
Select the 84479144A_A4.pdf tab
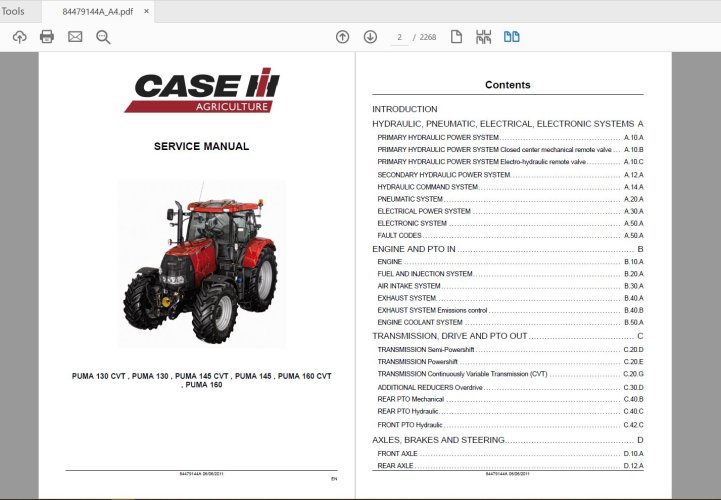[x=97, y=11]
